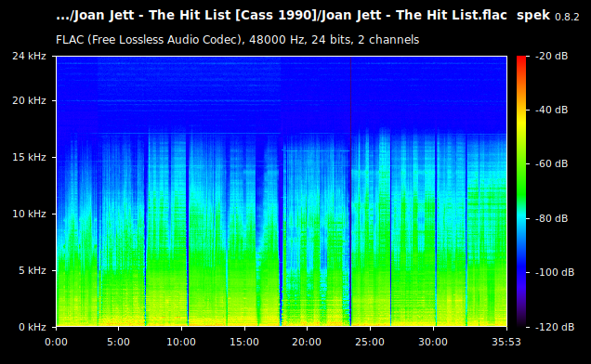Click the -120 dB scale label
Image resolution: width=591 pixels, height=364 pixels.
[555, 327]
